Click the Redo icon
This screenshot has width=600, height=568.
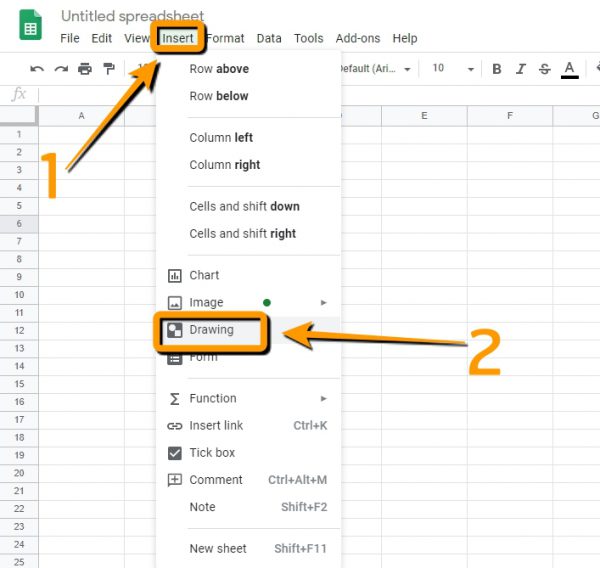pos(61,69)
